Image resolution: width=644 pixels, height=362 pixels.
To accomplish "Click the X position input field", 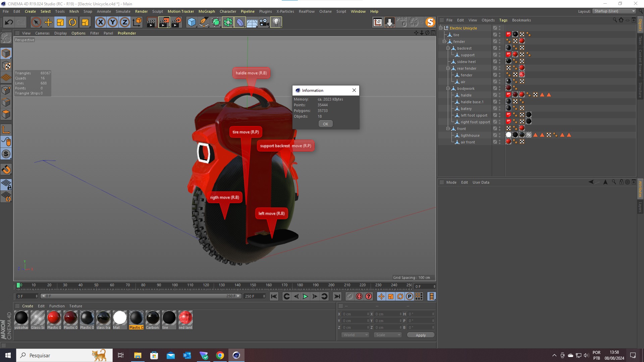I will (355, 314).
